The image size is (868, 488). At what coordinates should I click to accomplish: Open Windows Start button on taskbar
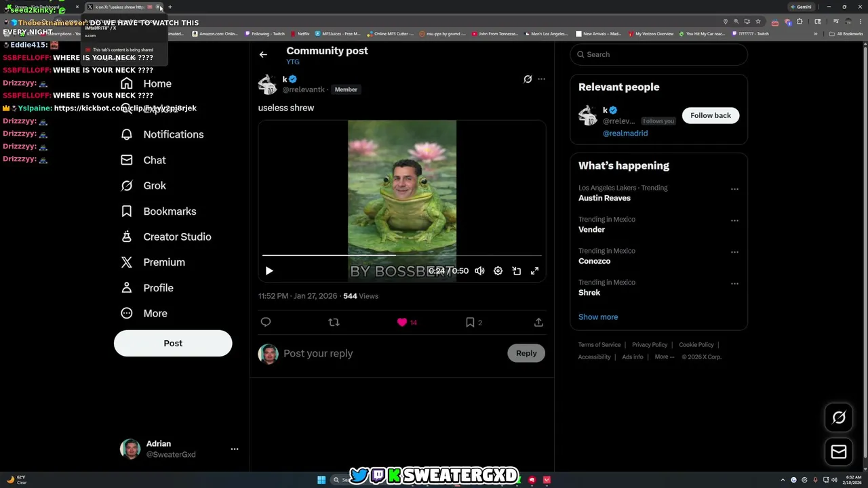point(321,480)
